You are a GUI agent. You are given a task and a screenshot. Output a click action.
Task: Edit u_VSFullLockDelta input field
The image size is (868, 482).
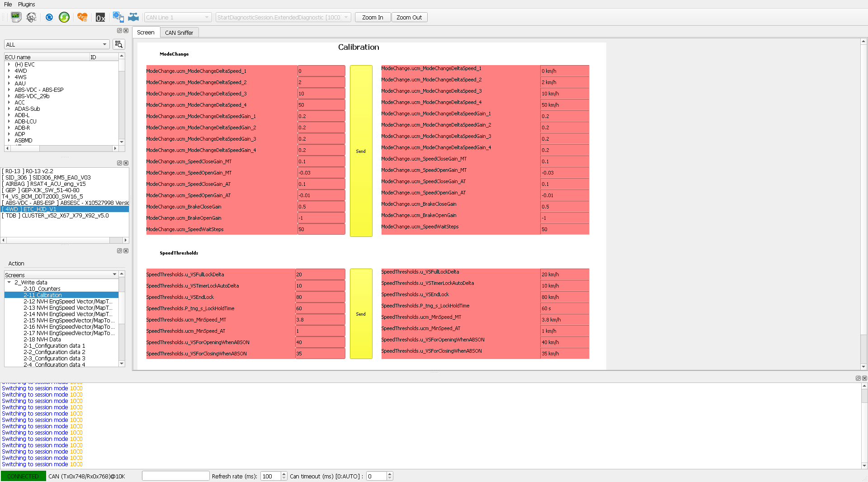click(320, 274)
